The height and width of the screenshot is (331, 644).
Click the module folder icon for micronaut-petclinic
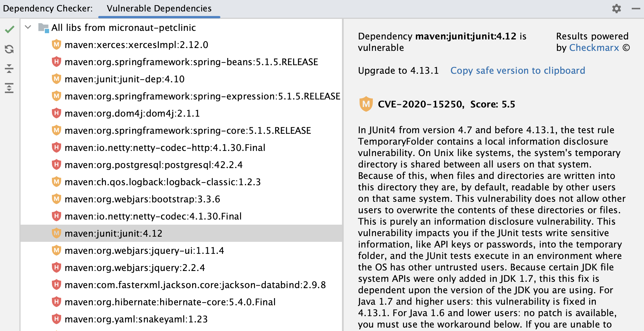click(x=44, y=28)
